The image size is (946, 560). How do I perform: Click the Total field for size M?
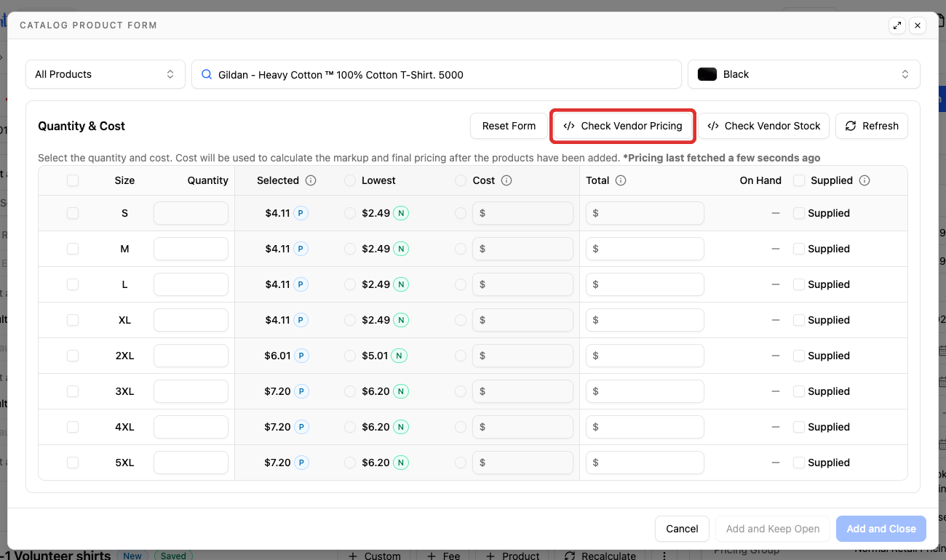pos(645,249)
